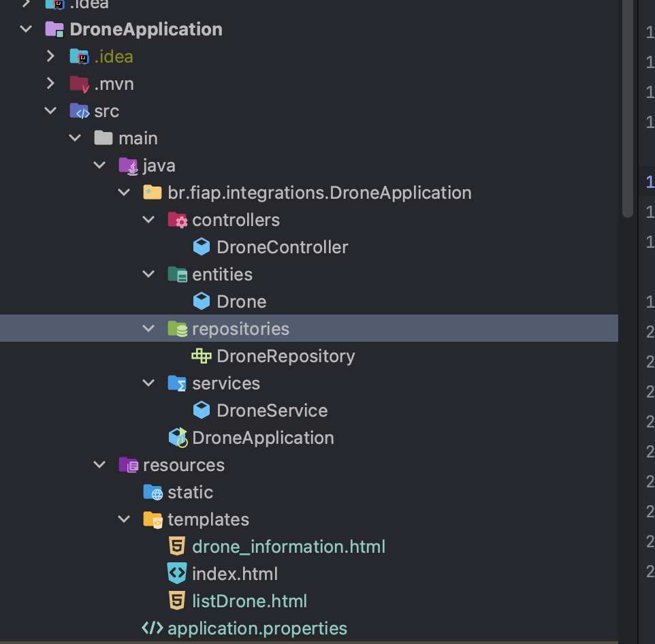Click the HTML5 icon beside listDrone.html

coord(177,600)
